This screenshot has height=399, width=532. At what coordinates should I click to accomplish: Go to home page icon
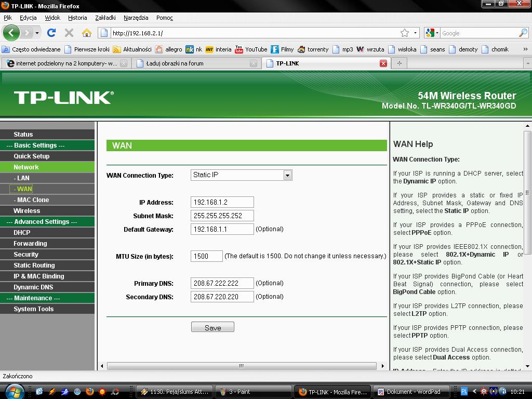[87, 33]
